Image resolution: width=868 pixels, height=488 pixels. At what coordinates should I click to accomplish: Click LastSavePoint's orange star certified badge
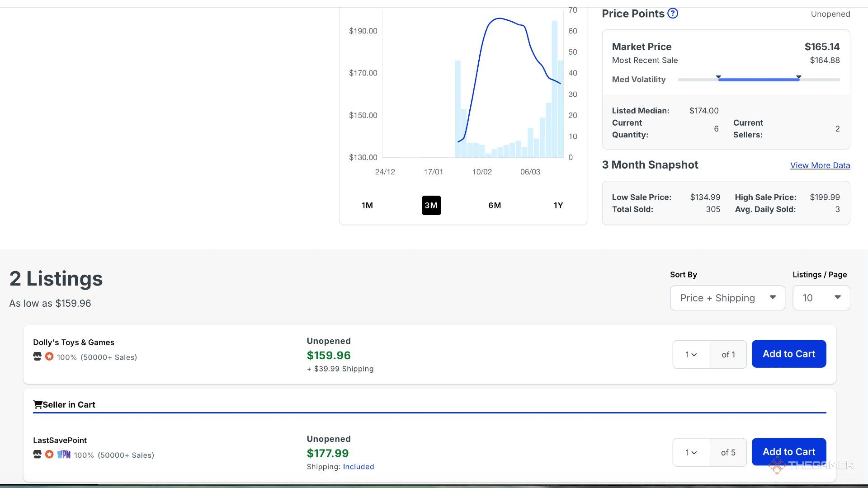tap(49, 454)
